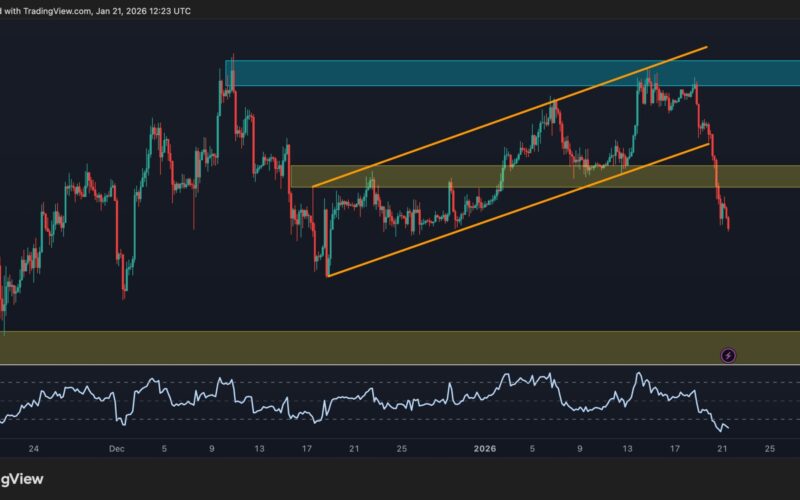The image size is (800, 500).
Task: Select the upper orange channel trendline
Action: [x=510, y=116]
